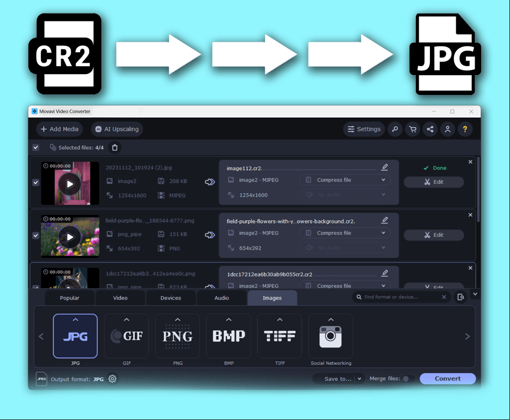The width and height of the screenshot is (510, 420).
Task: Rename field-purple-flowers output with pencil icon
Action: point(385,220)
